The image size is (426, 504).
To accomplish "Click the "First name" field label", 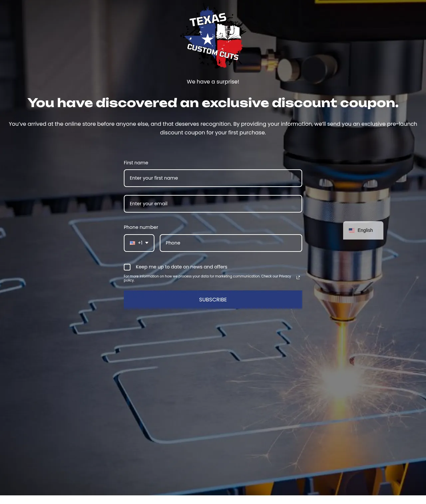I will pyautogui.click(x=136, y=163).
